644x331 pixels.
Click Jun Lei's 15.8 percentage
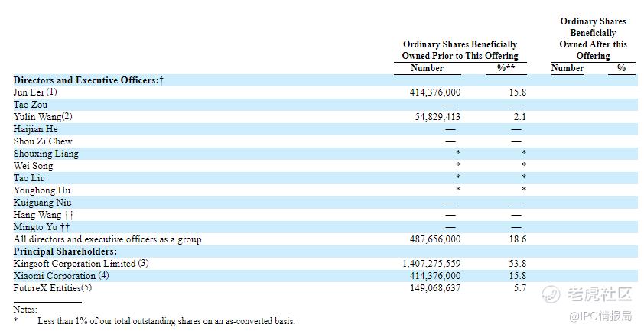[x=518, y=92]
